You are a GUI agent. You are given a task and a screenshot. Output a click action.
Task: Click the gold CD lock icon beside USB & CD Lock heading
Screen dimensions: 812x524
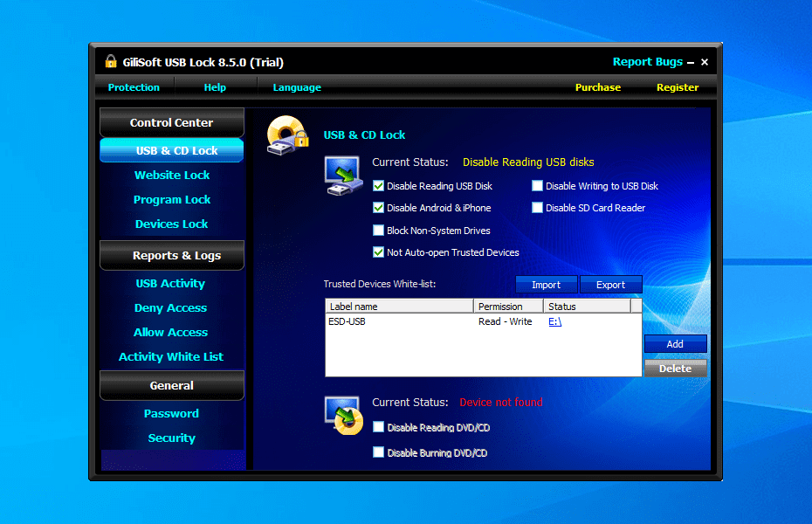[288, 136]
